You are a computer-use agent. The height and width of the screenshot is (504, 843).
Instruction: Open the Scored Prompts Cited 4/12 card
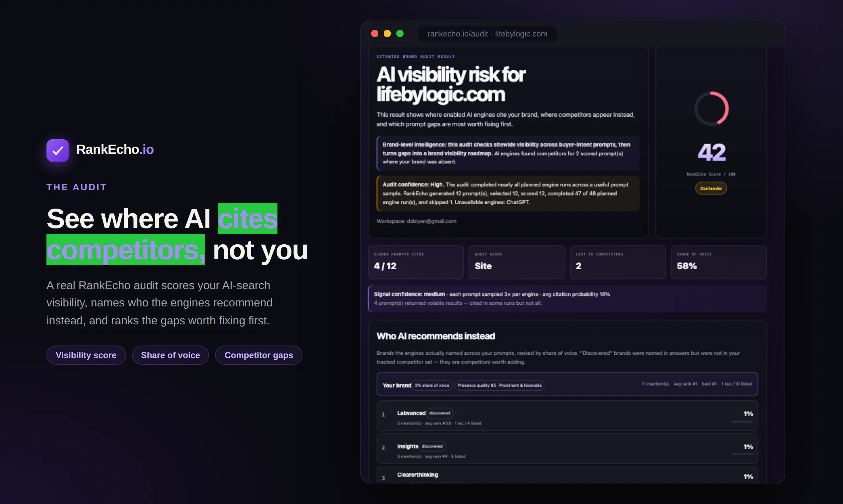point(416,262)
